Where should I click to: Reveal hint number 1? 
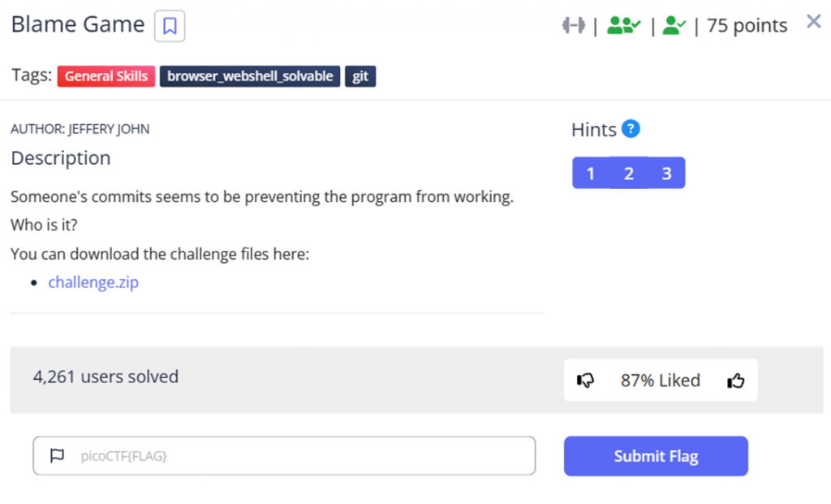(x=591, y=173)
